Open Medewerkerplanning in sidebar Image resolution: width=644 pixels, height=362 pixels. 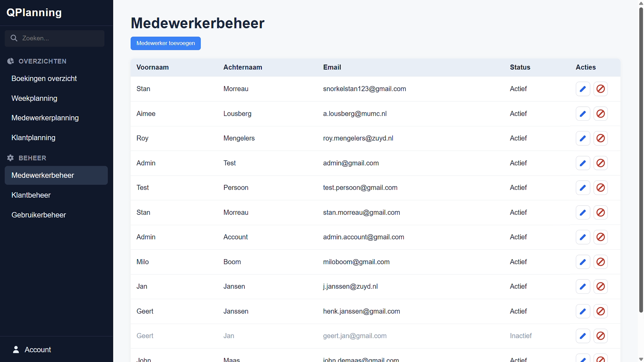coord(45,118)
